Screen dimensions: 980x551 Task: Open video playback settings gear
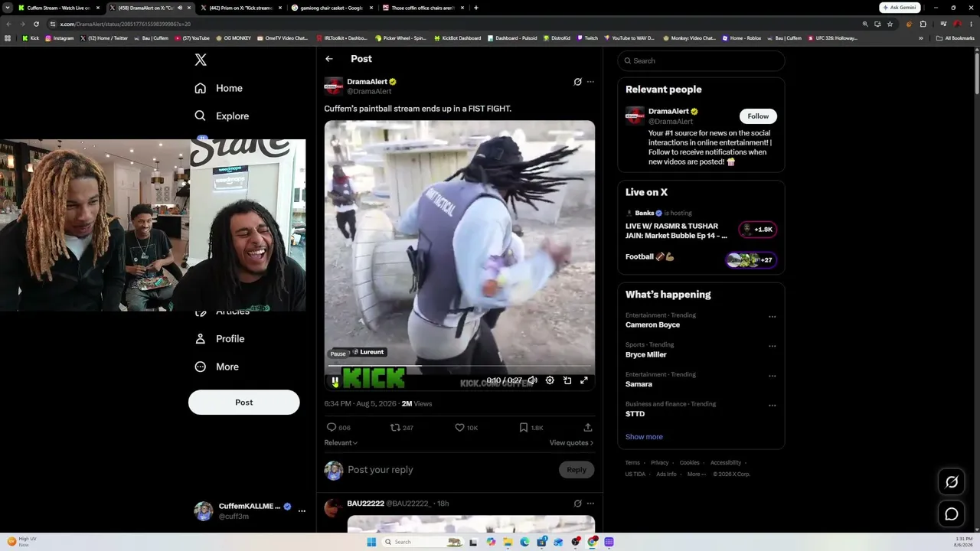point(550,380)
